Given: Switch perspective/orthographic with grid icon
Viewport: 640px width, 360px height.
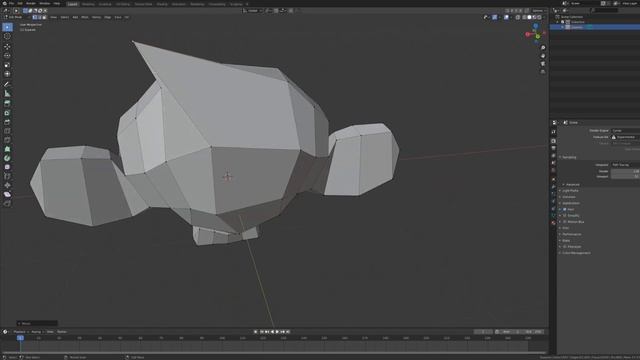Looking at the screenshot, I should [543, 71].
